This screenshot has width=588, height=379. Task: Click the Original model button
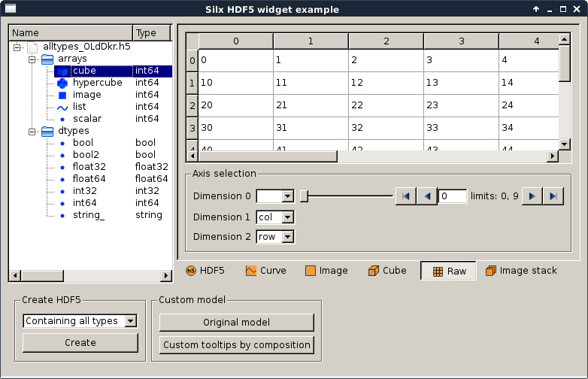coord(236,323)
